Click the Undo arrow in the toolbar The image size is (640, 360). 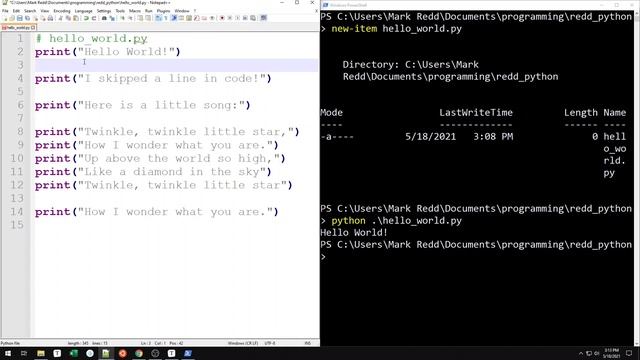(86, 18)
